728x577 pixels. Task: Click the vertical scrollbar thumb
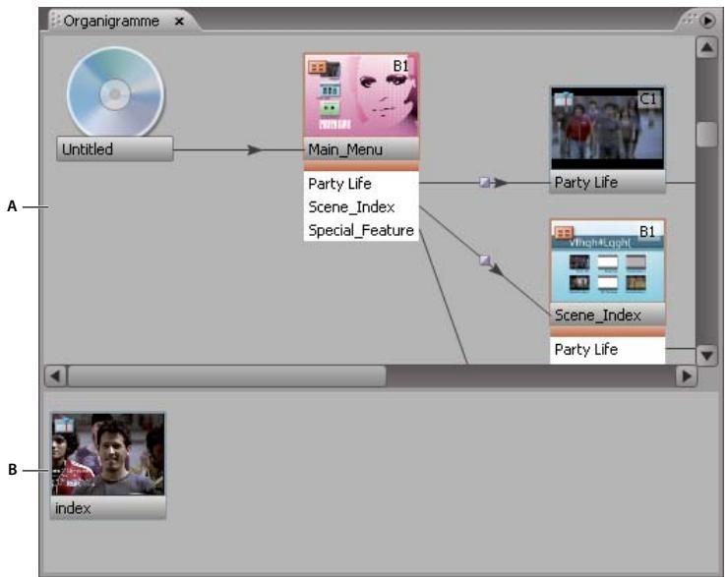(x=706, y=134)
